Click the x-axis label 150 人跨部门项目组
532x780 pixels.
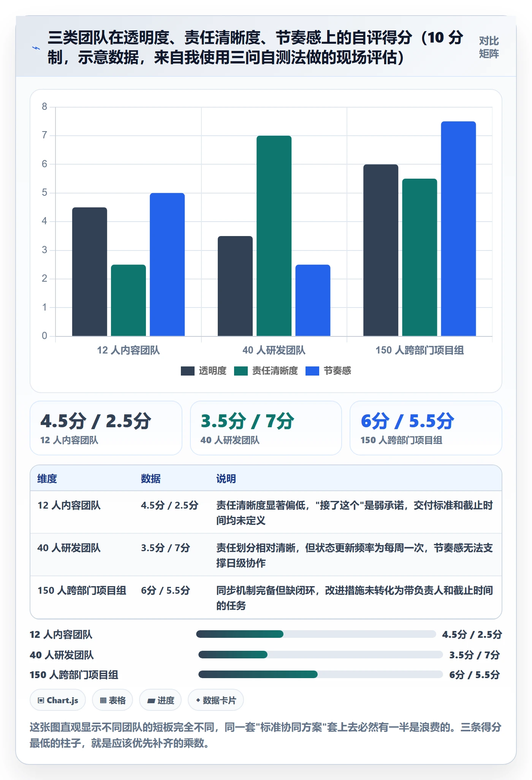420,350
